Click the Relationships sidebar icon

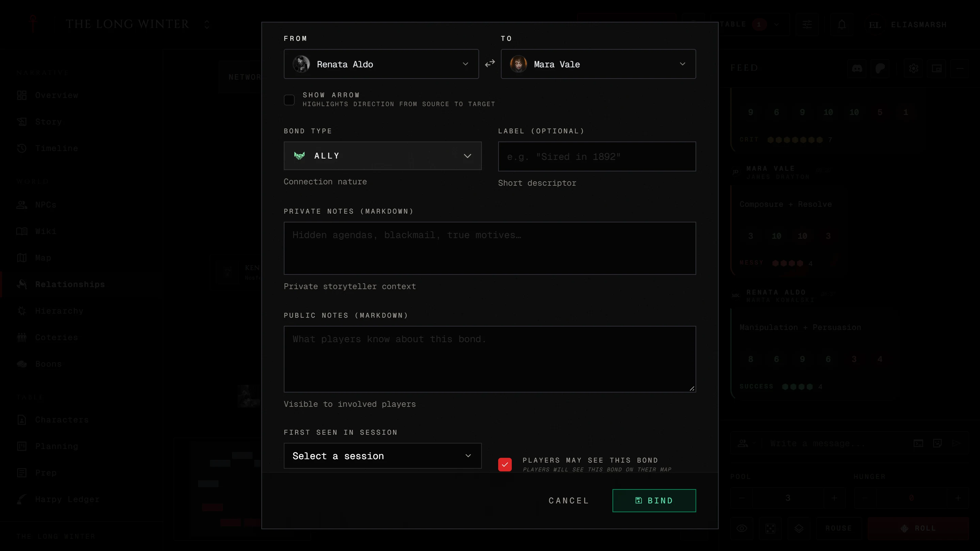(22, 284)
